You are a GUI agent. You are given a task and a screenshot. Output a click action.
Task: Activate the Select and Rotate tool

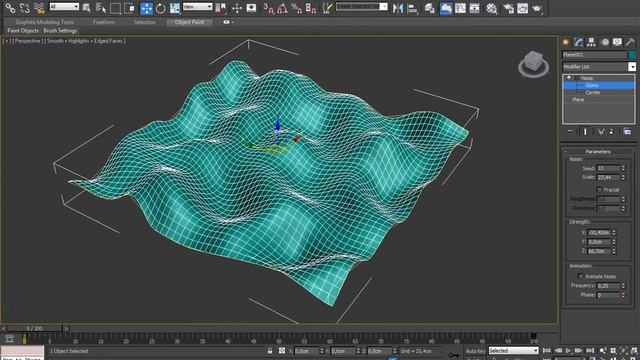(161, 8)
